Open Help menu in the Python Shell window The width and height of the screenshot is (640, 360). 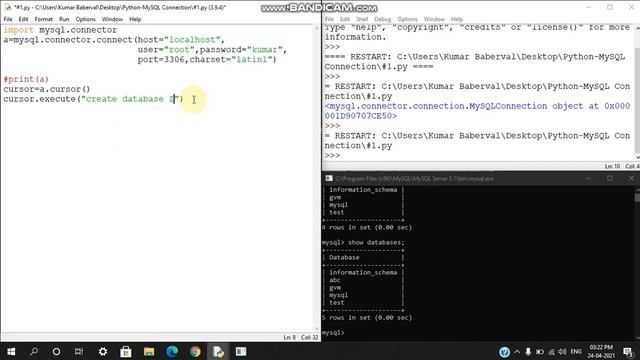tap(457, 19)
